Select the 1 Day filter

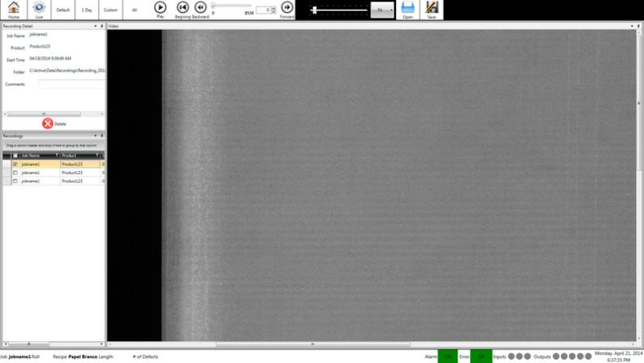click(87, 10)
